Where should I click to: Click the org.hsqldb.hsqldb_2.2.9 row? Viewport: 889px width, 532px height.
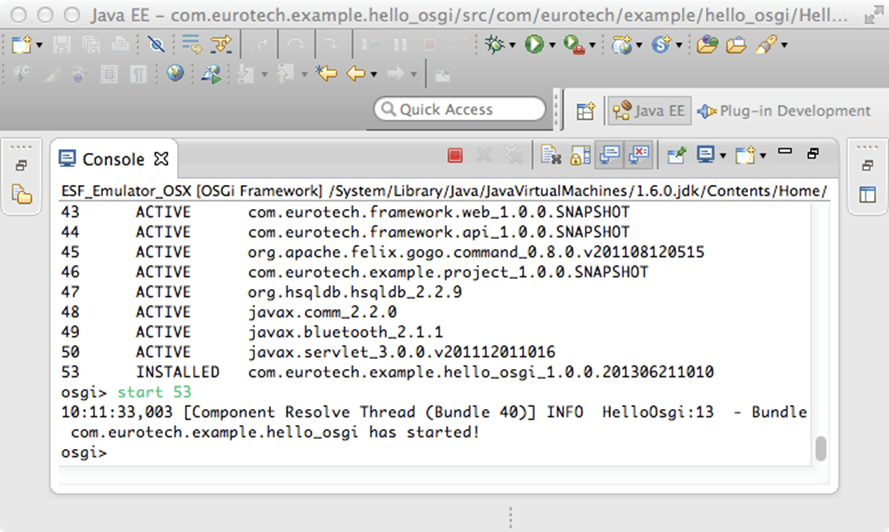pyautogui.click(x=261, y=292)
